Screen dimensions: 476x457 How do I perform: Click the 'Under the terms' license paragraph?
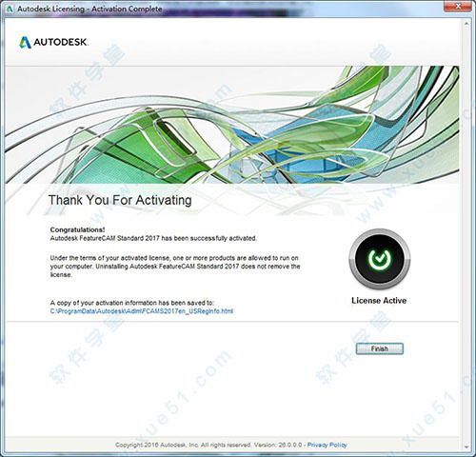(x=175, y=267)
